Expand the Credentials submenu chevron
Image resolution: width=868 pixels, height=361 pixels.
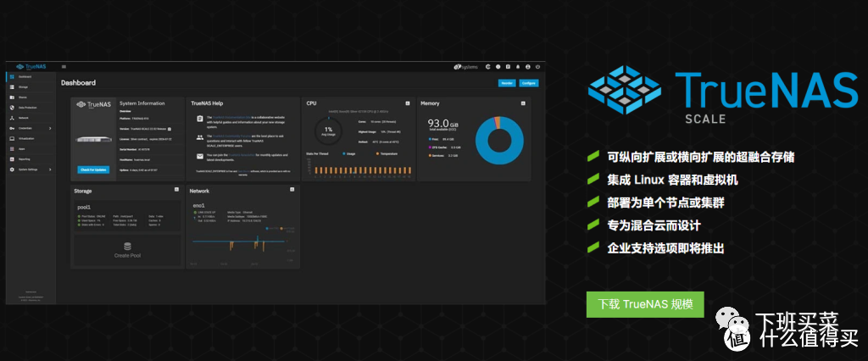click(50, 129)
